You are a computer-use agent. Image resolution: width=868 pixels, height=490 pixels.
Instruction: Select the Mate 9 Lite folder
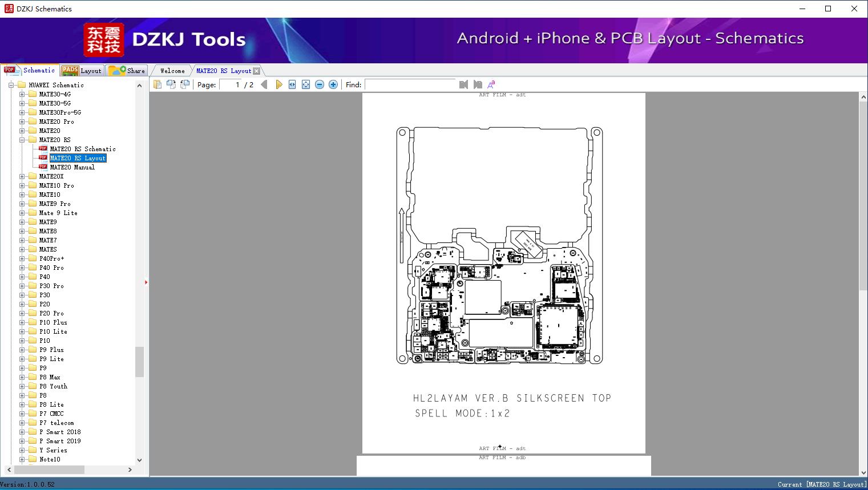pyautogui.click(x=58, y=213)
